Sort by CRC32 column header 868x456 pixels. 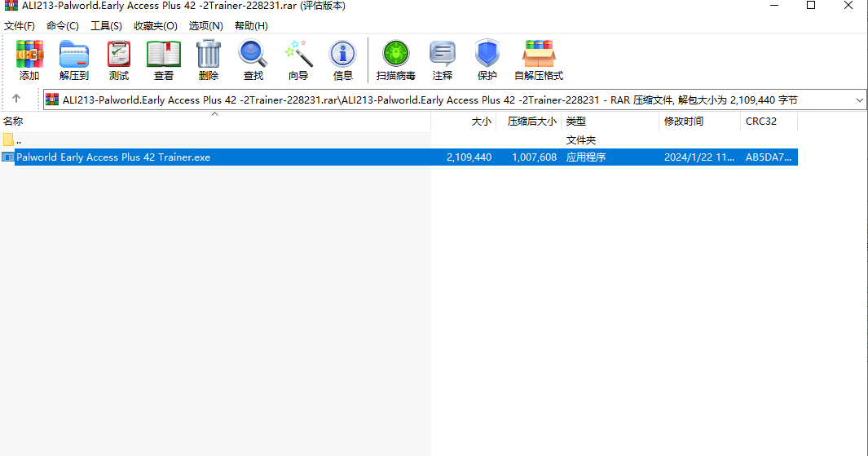click(x=769, y=122)
